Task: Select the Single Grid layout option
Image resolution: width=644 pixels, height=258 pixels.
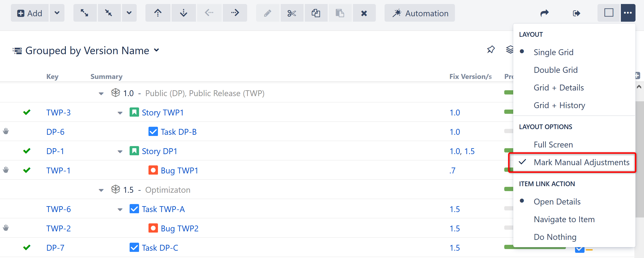Action: 553,52
